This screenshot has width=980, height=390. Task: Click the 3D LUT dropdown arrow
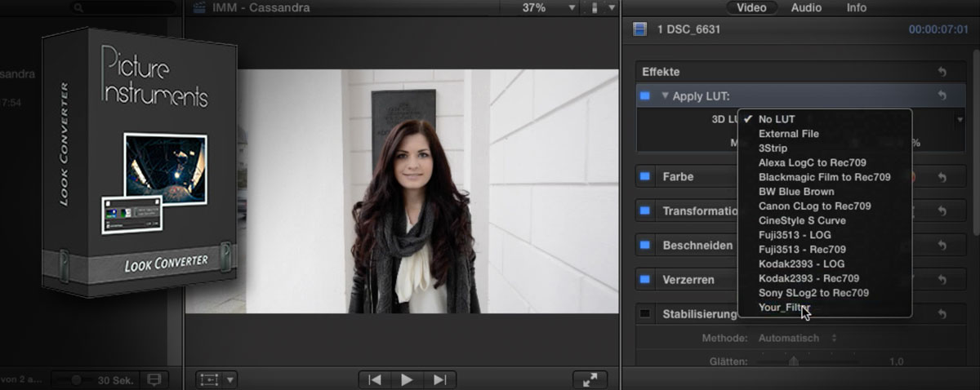point(960,119)
